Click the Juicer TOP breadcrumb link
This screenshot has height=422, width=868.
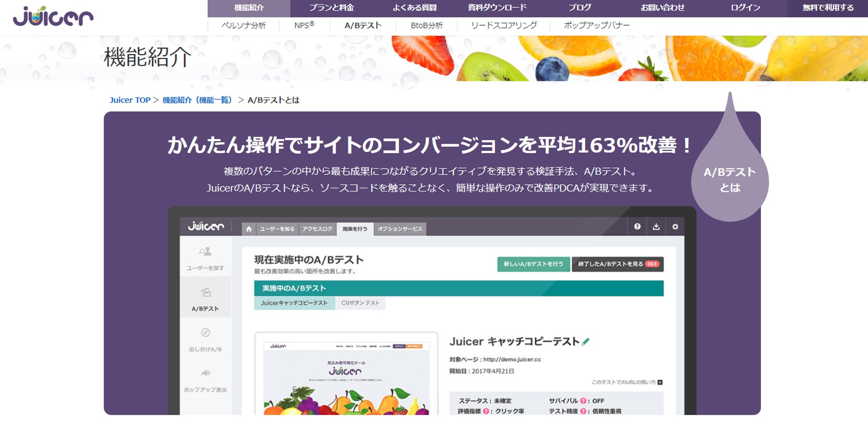[130, 100]
